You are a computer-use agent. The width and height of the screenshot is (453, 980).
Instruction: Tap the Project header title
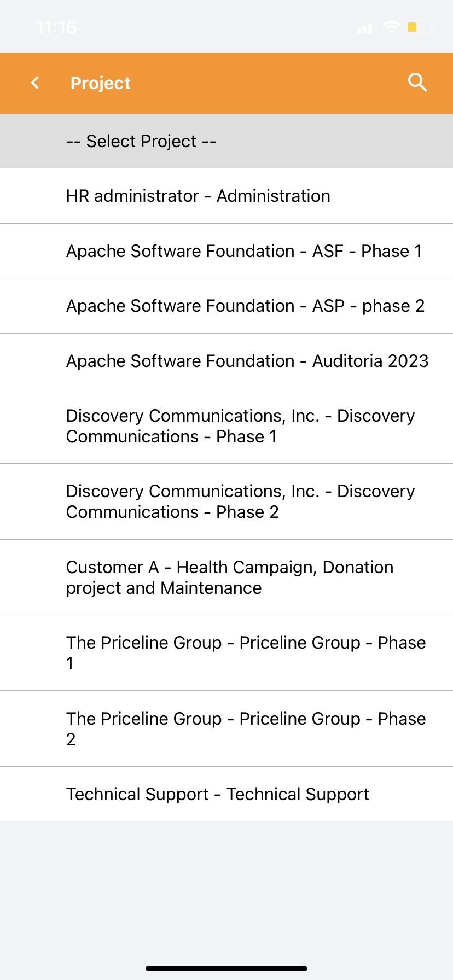(101, 83)
